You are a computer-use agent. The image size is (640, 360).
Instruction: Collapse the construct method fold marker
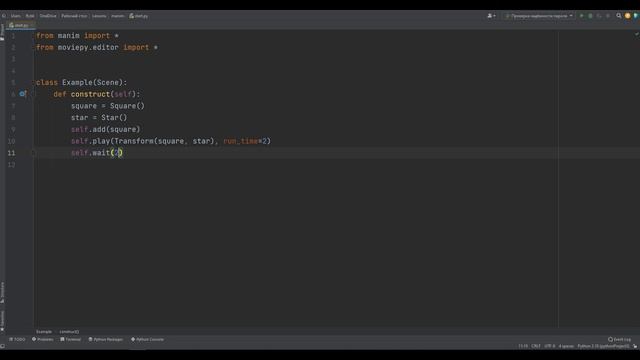coord(34,94)
